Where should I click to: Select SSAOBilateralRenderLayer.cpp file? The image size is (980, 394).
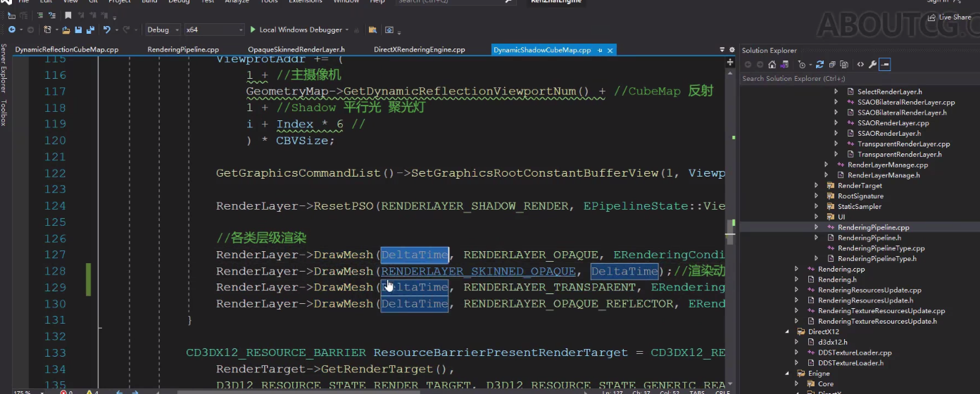[906, 103]
